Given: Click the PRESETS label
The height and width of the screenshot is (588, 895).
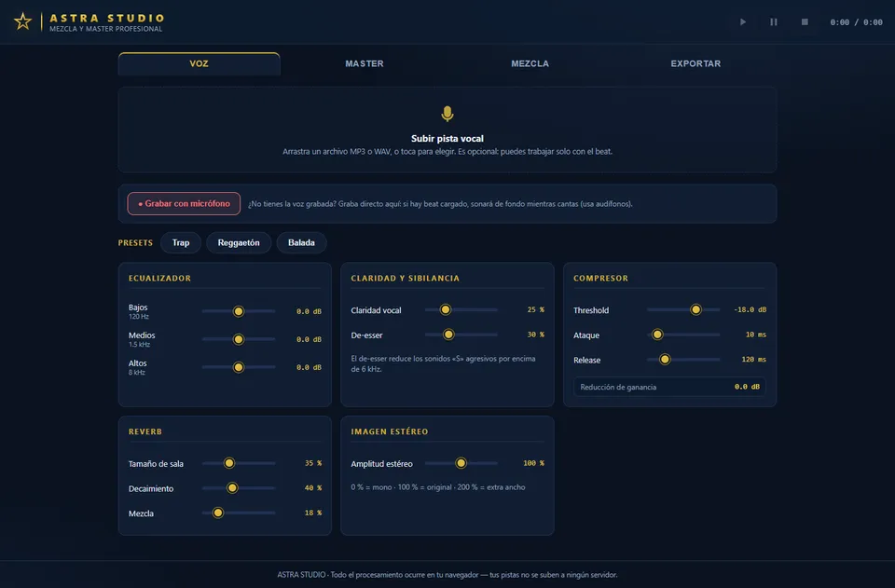Looking at the screenshot, I should pos(135,243).
